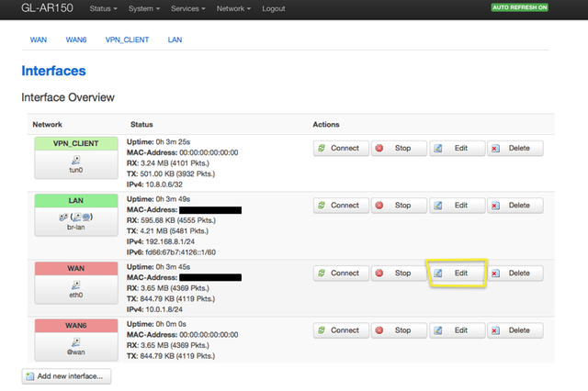
Task: Delete the WAN eth0 interface
Action: click(x=515, y=274)
